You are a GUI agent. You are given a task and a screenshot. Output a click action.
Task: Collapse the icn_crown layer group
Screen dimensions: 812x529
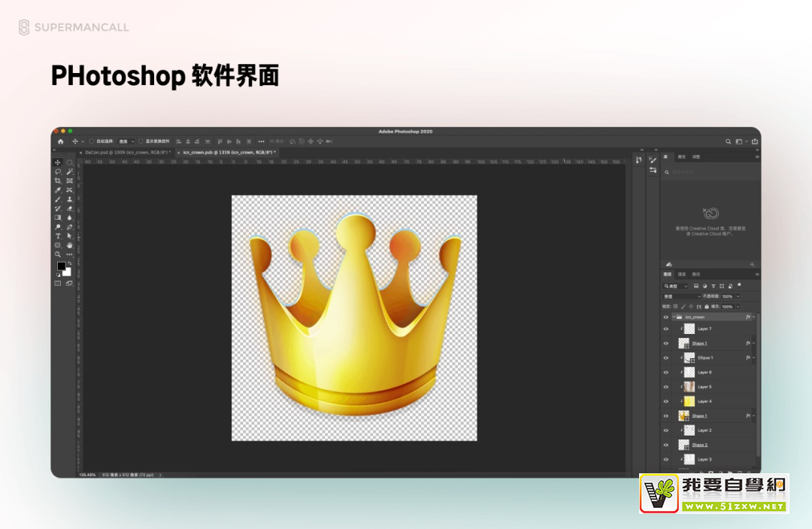click(672, 318)
